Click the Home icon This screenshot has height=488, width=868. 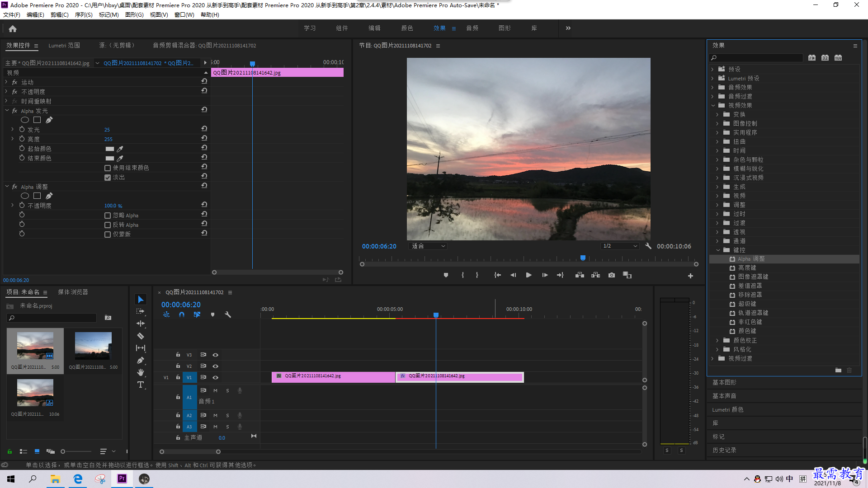13,28
